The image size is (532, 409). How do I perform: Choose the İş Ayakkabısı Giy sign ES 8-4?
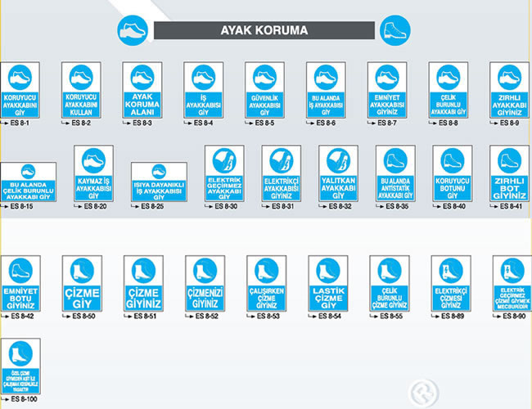click(203, 90)
